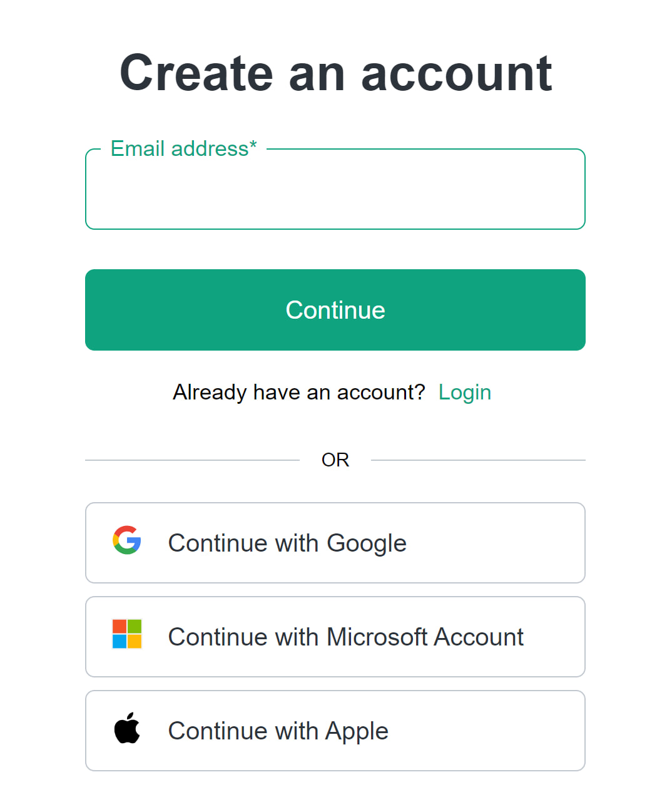672x787 pixels.
Task: Open the Login link
Action: (x=465, y=393)
